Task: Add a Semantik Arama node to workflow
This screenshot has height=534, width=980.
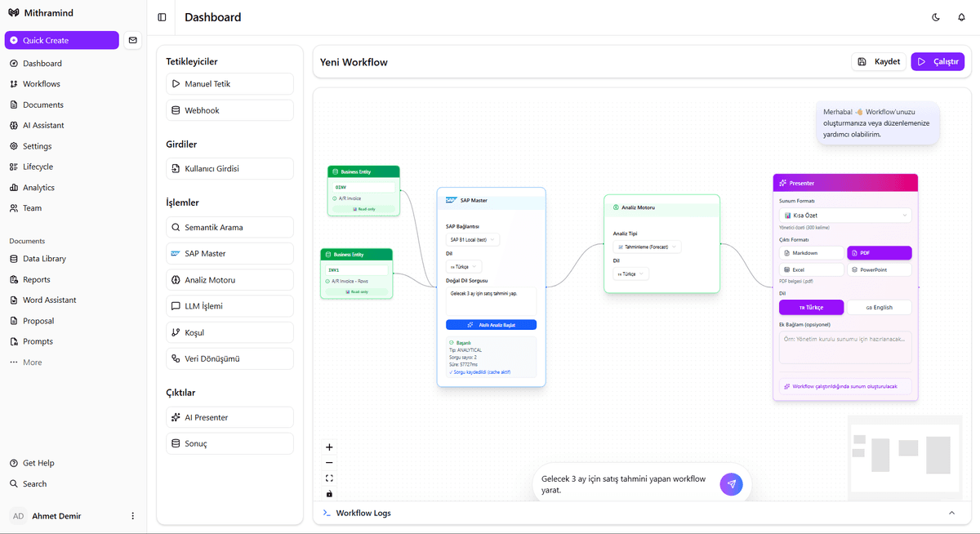Action: [x=229, y=227]
